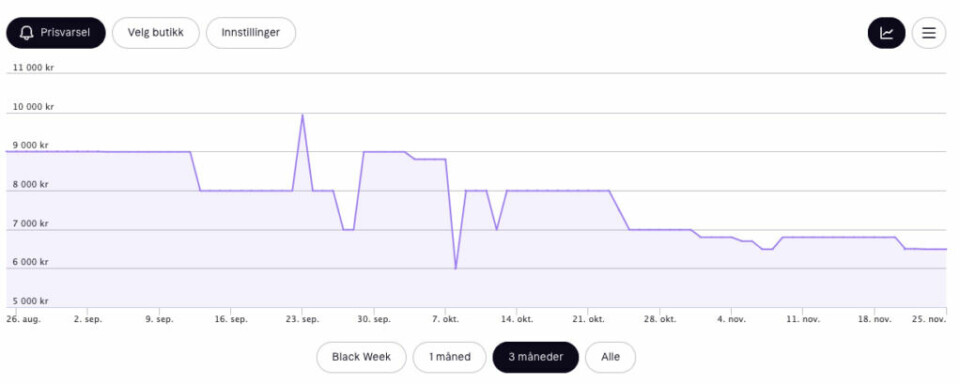Click the 21. okt. axis label
Viewport: 960px width, 384px height.
tap(588, 320)
